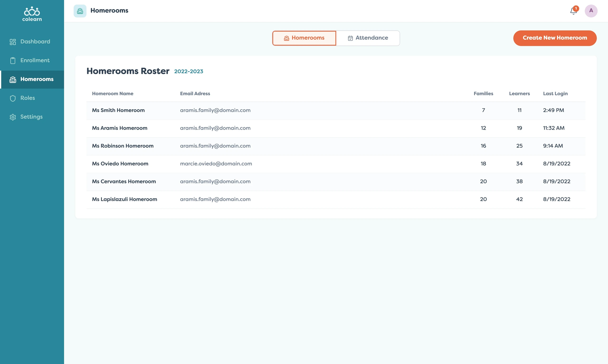Click the 2022-2023 year label
The image size is (608, 364).
coord(189,71)
